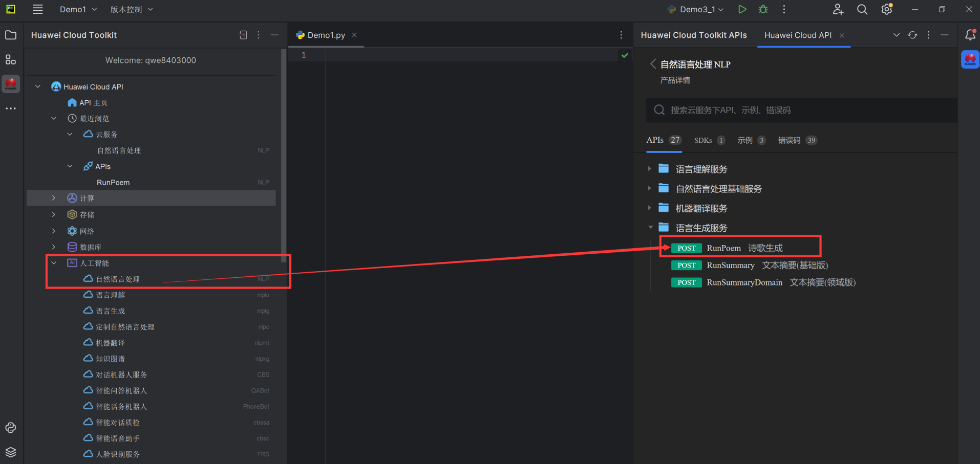Open the Python Console tool window

point(11,428)
